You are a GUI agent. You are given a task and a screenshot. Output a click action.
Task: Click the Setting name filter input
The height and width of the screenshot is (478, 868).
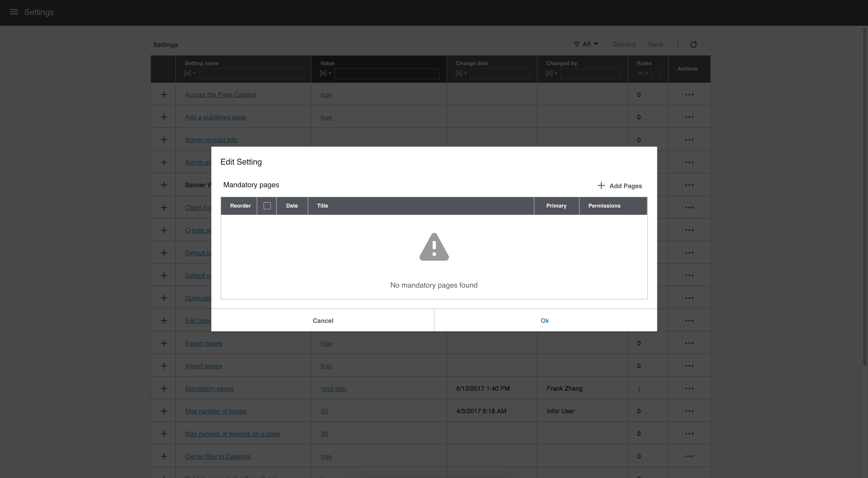pos(251,73)
